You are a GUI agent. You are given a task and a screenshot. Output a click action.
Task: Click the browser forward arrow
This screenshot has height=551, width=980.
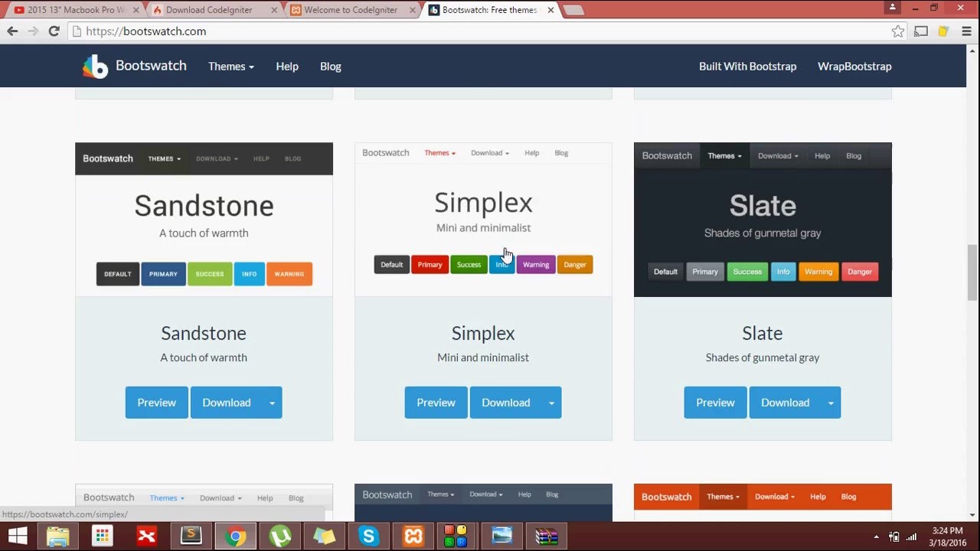(x=33, y=31)
